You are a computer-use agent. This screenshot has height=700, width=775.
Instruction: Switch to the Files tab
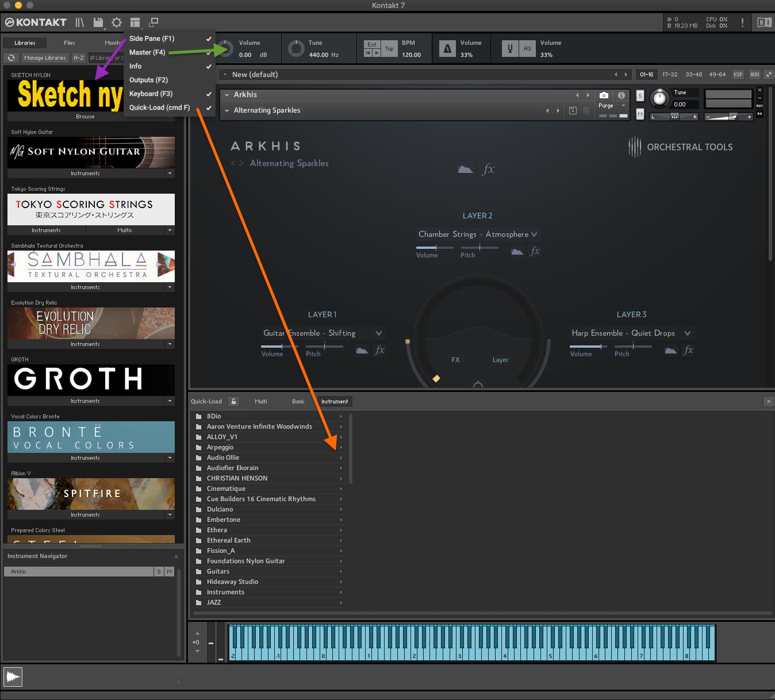(70, 43)
